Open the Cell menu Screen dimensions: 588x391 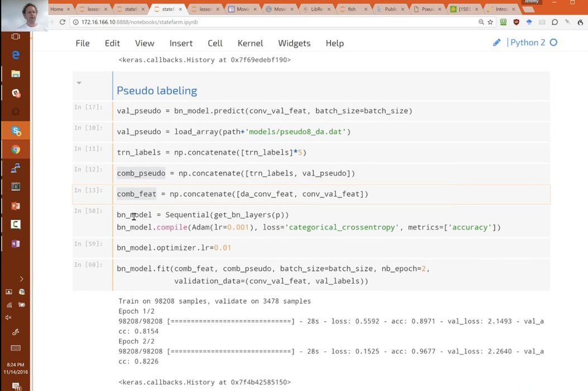215,43
